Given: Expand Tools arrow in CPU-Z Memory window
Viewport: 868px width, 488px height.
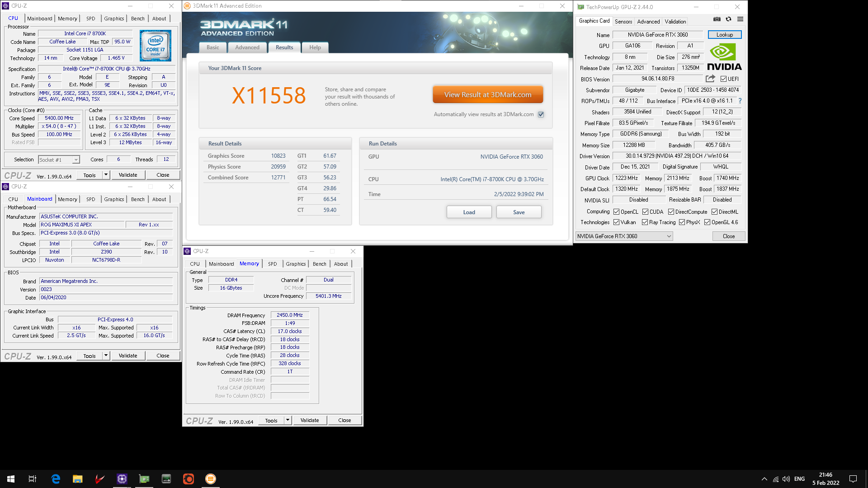Looking at the screenshot, I should [288, 420].
